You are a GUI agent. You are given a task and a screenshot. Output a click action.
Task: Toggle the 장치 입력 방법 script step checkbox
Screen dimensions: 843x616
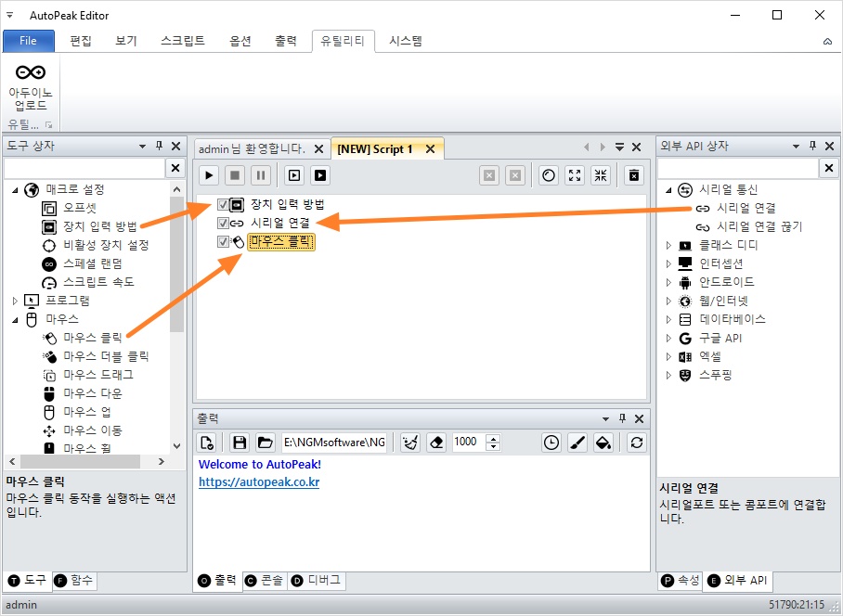(223, 205)
